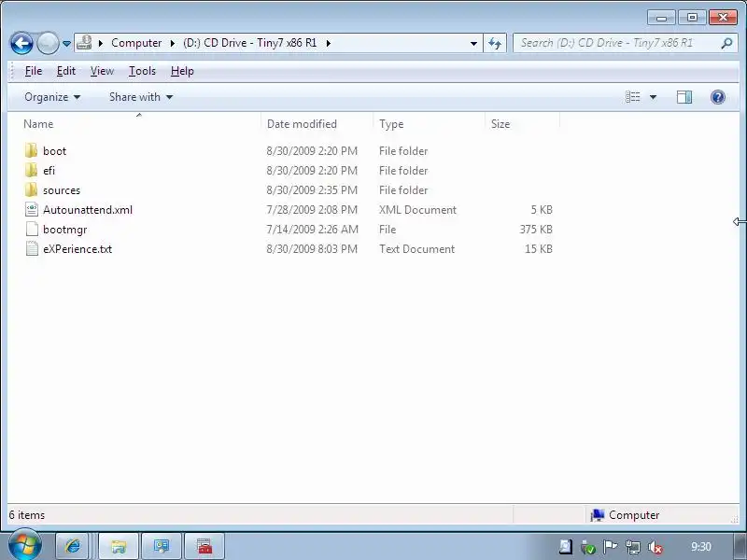
Task: Click the sources folder name
Action: coord(62,190)
